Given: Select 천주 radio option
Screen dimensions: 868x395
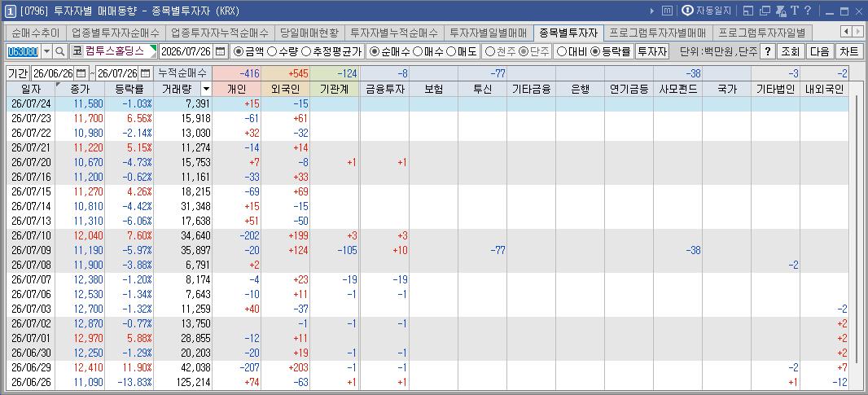Looking at the screenshot, I should tap(500, 51).
